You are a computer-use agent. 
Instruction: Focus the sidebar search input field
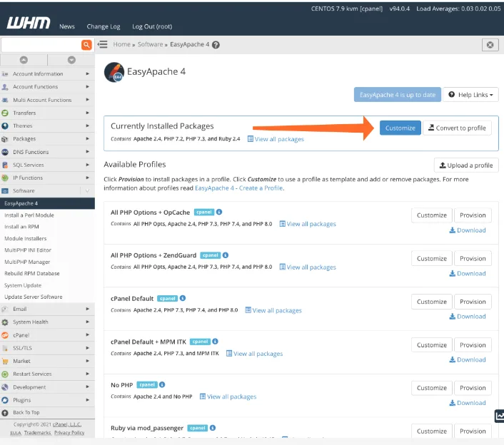(41, 44)
